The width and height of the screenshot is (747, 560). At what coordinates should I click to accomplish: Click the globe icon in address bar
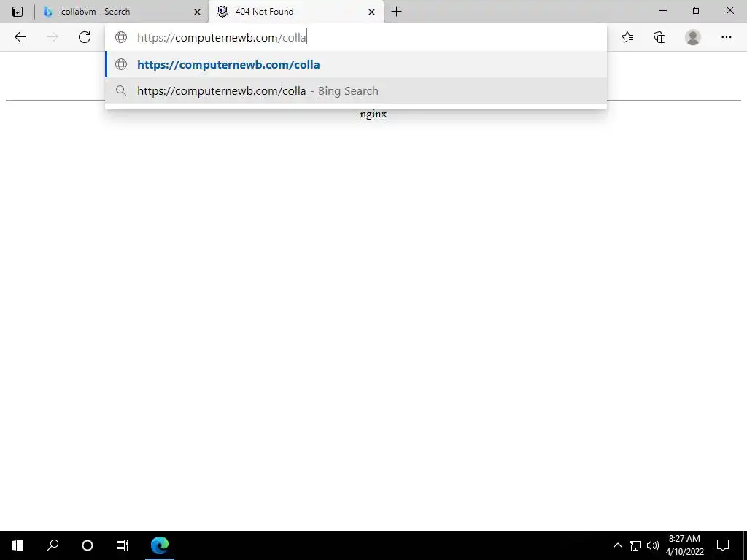point(121,37)
